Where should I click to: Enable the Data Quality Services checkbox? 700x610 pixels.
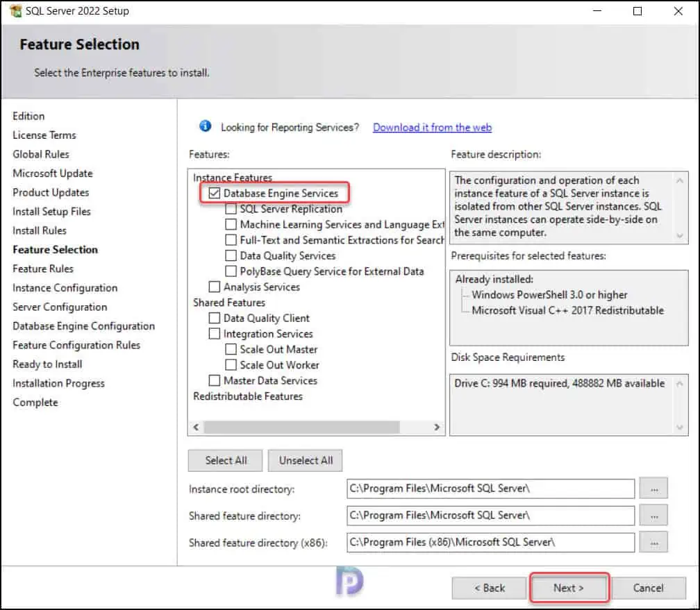231,255
